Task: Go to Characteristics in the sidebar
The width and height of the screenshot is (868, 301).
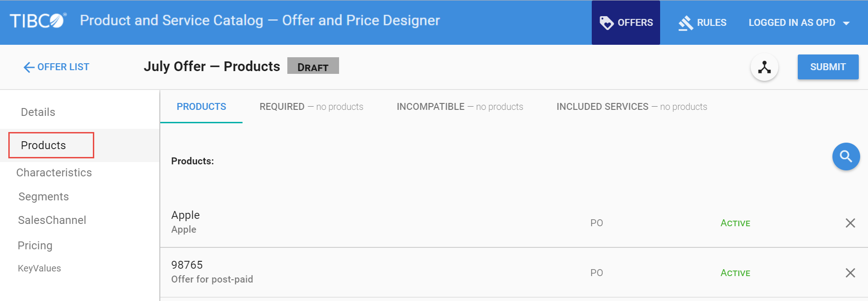Action: [54, 173]
